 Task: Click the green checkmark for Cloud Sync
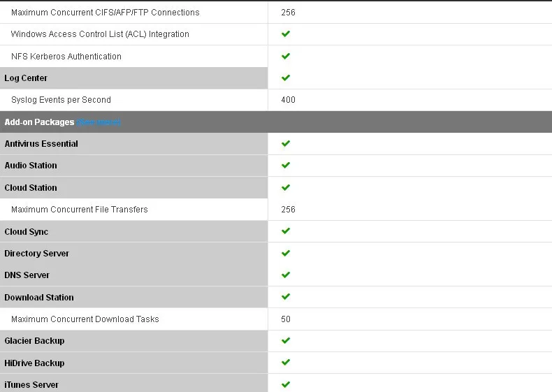tap(286, 231)
